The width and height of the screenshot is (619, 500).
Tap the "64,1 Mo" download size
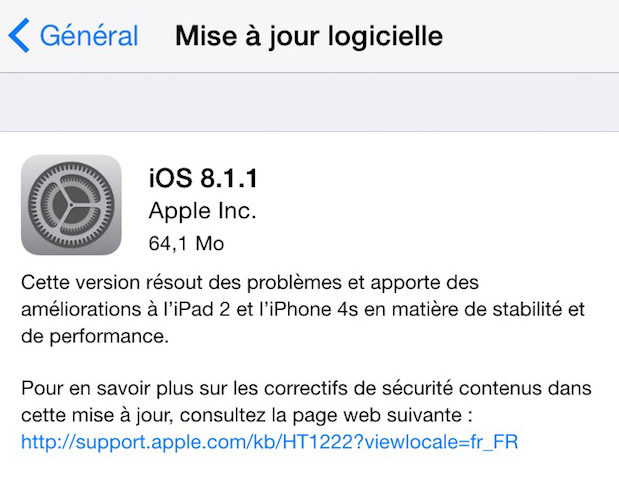[186, 243]
